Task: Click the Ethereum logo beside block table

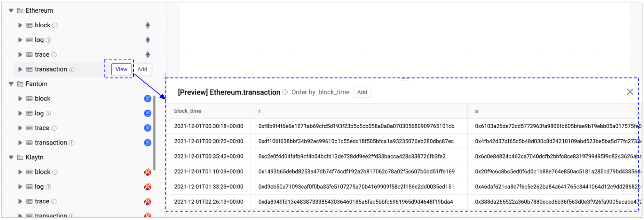Action: point(147,25)
